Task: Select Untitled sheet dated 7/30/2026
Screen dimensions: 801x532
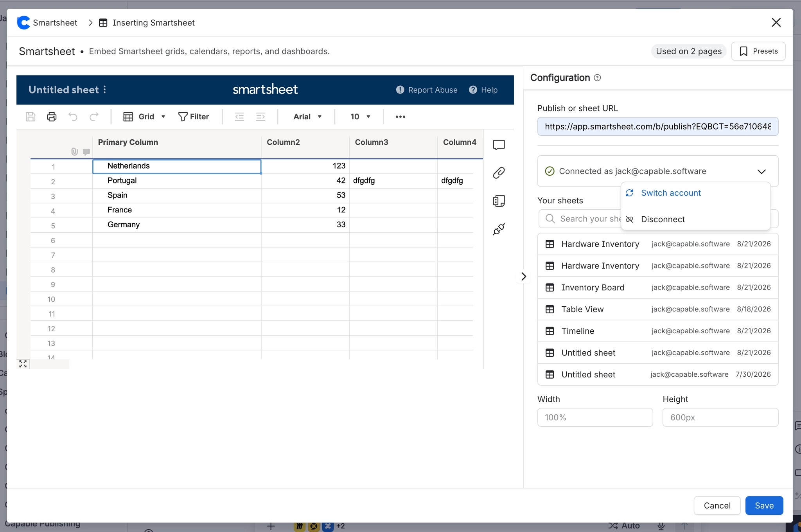Action: click(x=658, y=375)
